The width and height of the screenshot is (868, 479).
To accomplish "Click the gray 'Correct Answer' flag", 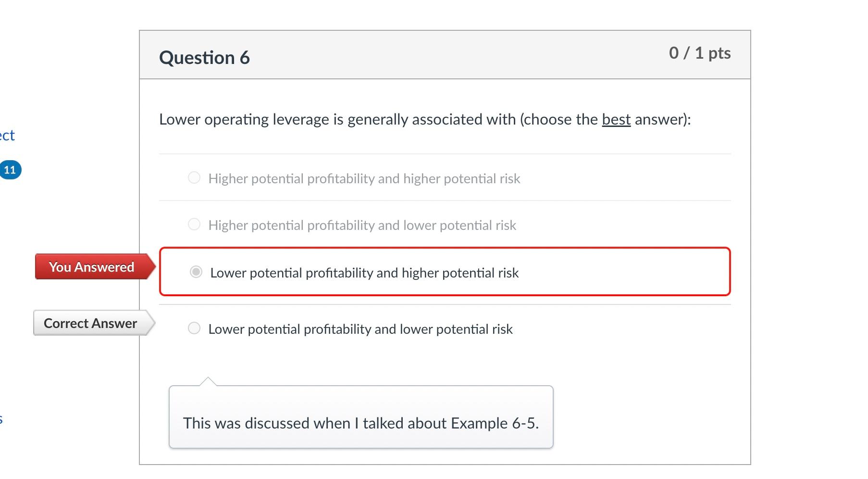I will point(91,323).
